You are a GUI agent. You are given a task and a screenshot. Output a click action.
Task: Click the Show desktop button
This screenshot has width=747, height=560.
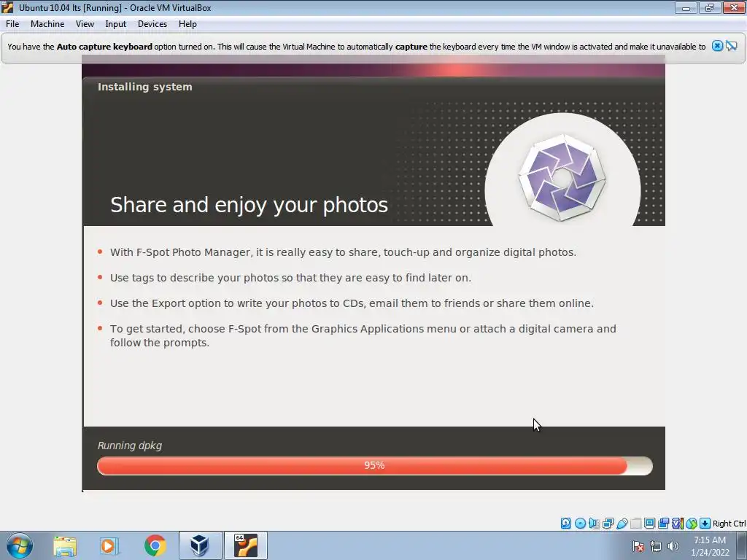(x=742, y=545)
